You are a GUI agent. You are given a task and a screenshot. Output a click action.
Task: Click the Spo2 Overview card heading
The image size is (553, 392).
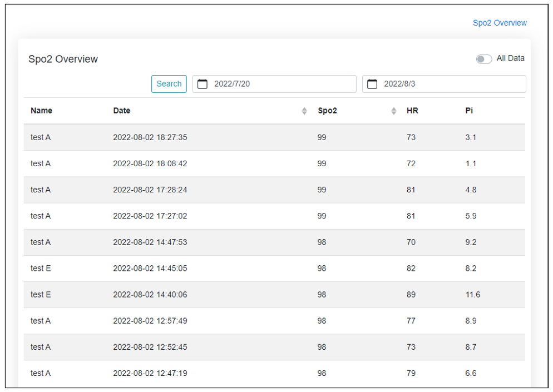63,59
